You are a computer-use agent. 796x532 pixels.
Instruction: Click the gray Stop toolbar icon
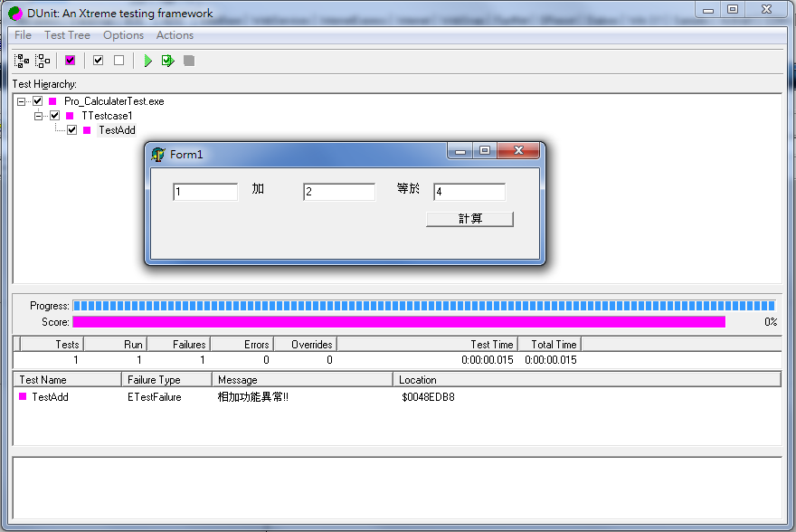pos(189,61)
